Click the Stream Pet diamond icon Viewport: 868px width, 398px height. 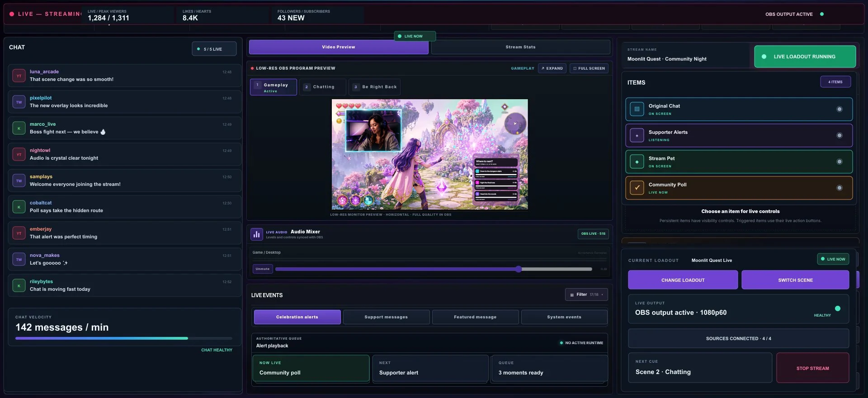(x=637, y=161)
